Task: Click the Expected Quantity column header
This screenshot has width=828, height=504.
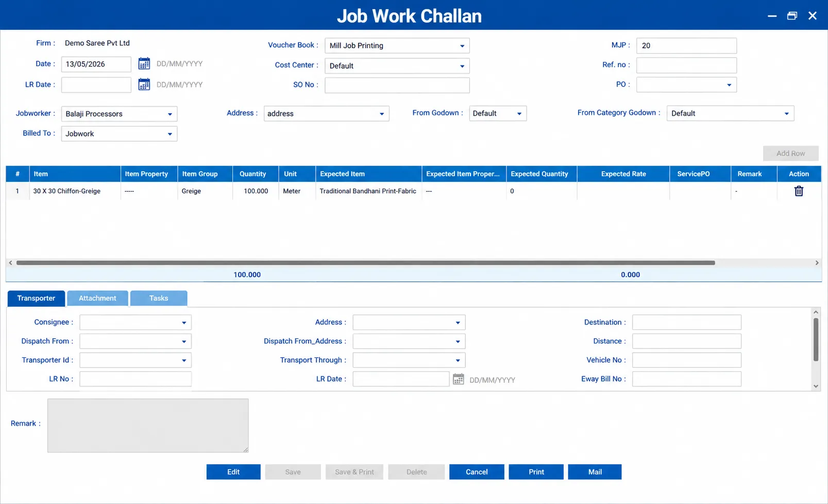Action: click(x=542, y=174)
